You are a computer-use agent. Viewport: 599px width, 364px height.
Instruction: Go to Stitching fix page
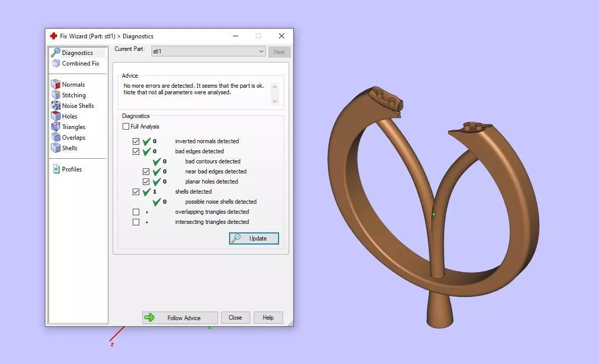tap(74, 95)
